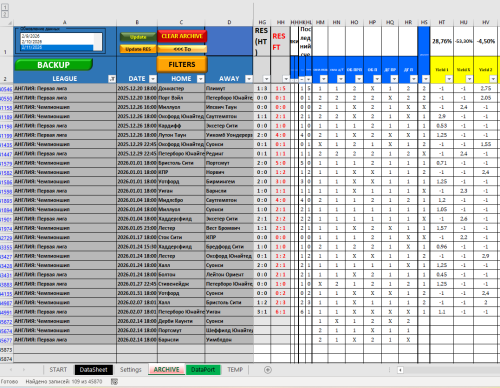Open the Yield 1 filter dropdown
Screen dimensions: 500x388
tap(449, 79)
